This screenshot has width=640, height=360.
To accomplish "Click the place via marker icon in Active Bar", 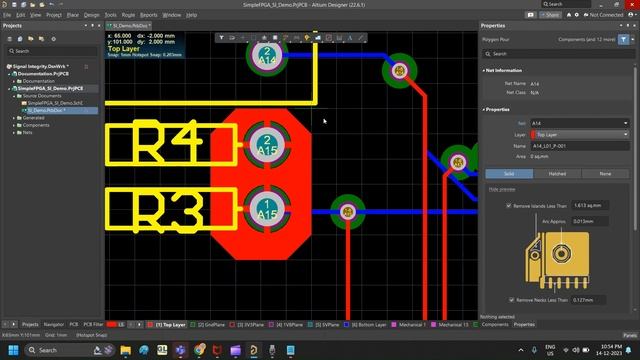I will tap(307, 38).
